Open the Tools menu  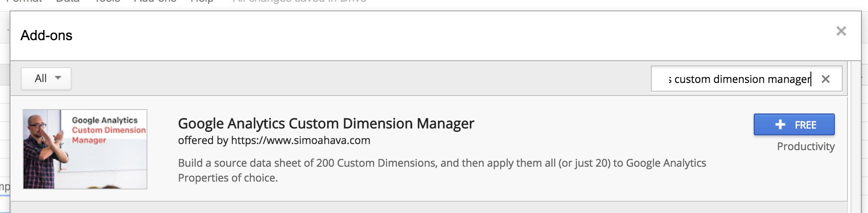(x=107, y=1)
